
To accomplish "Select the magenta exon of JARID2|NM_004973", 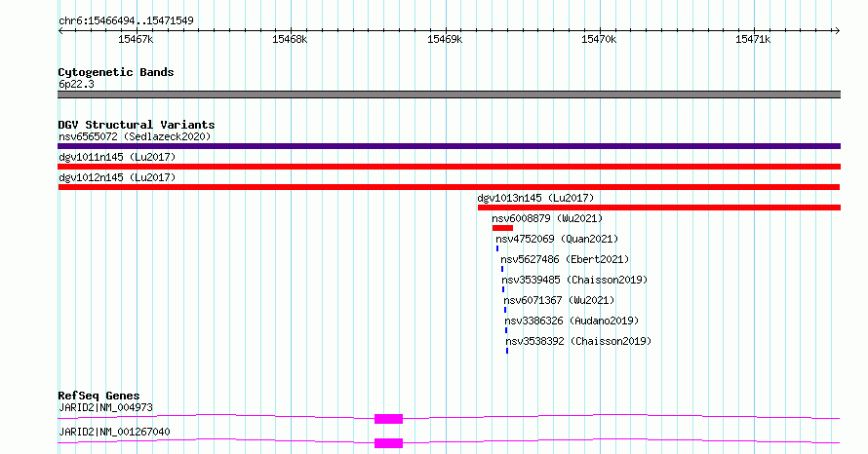I will click(388, 419).
